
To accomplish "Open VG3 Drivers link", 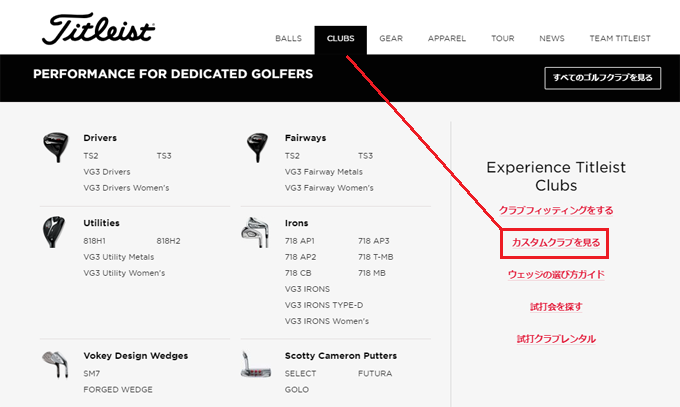I will 107,172.
